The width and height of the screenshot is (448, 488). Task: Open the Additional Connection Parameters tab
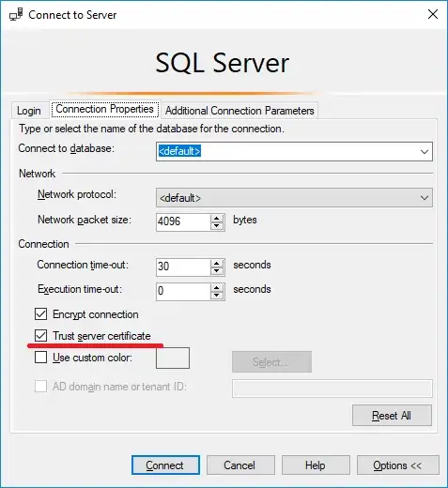tap(239, 111)
